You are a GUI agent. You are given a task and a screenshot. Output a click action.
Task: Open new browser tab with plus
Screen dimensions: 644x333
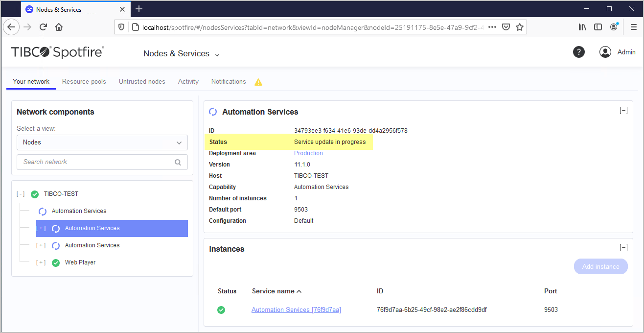tap(139, 9)
